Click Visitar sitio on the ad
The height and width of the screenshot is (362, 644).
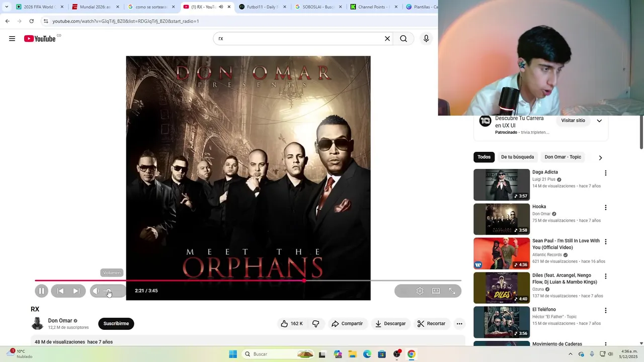coord(573,121)
